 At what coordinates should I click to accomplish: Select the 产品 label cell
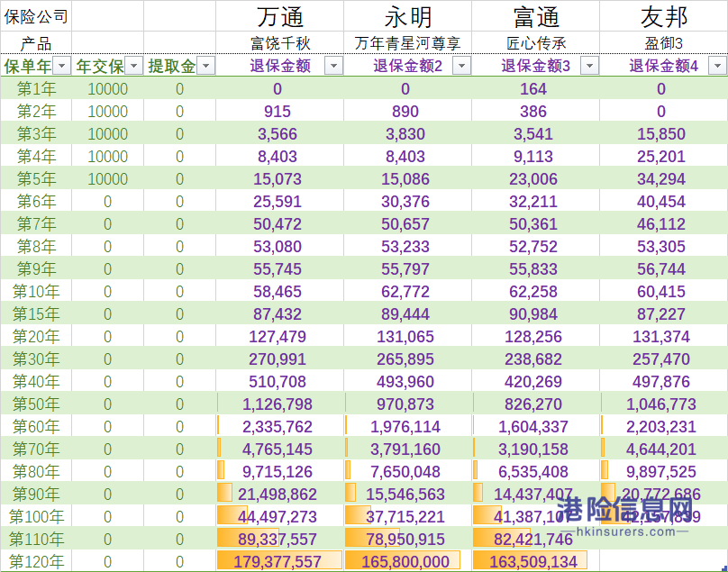click(36, 43)
